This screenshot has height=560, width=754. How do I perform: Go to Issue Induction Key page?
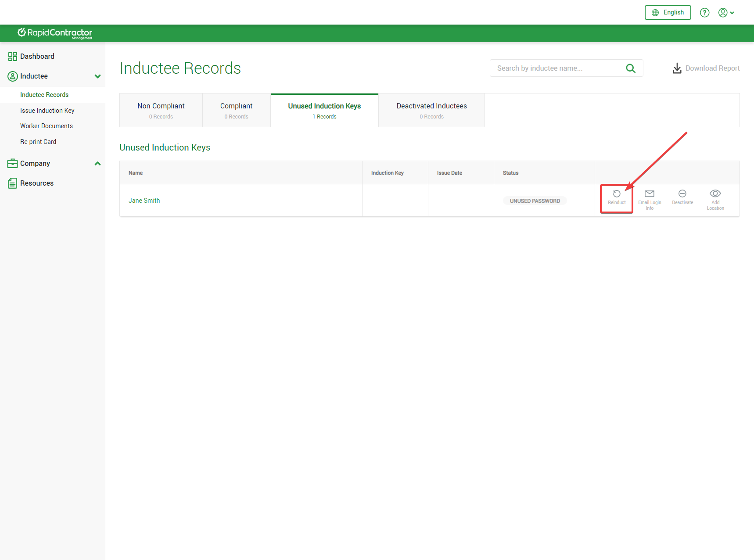click(47, 111)
